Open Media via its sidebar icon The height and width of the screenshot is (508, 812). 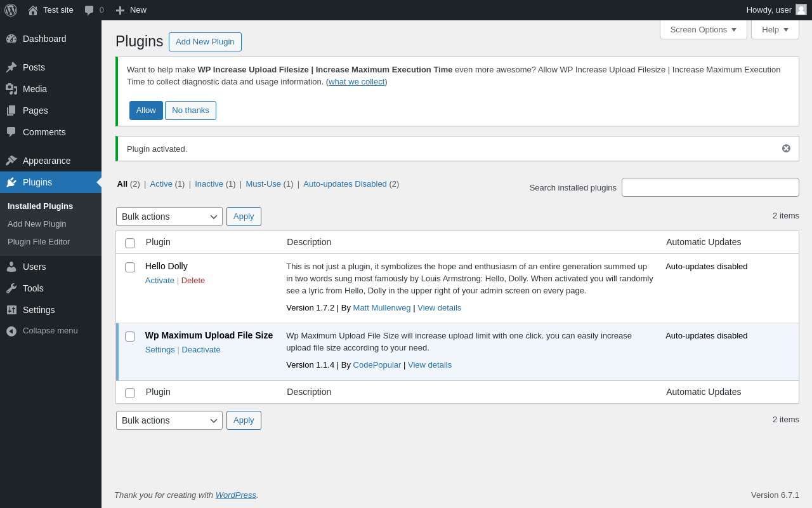pyautogui.click(x=11, y=89)
